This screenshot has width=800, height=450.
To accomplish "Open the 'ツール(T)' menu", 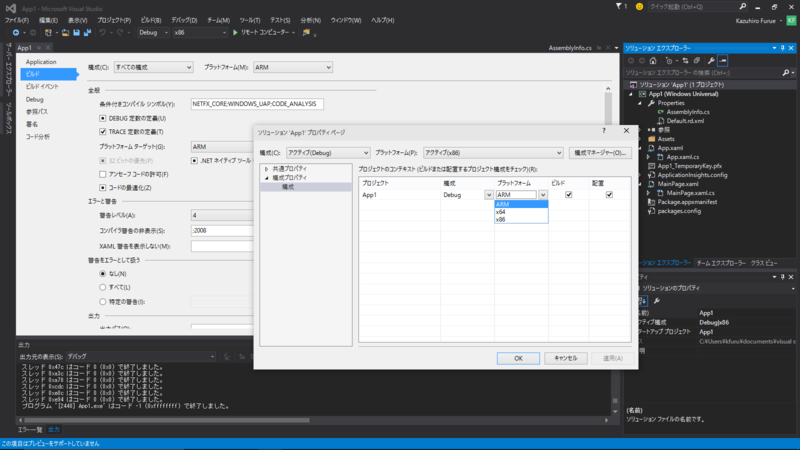I will point(249,20).
